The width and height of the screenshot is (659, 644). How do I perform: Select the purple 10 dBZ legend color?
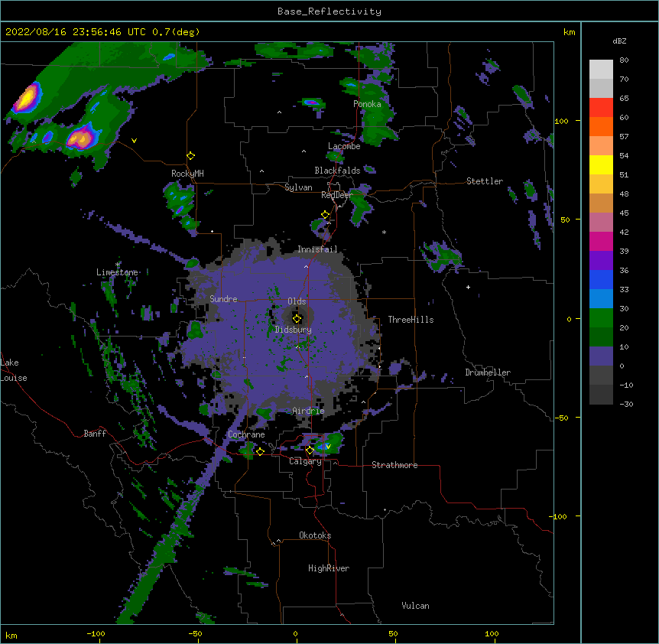(x=601, y=356)
